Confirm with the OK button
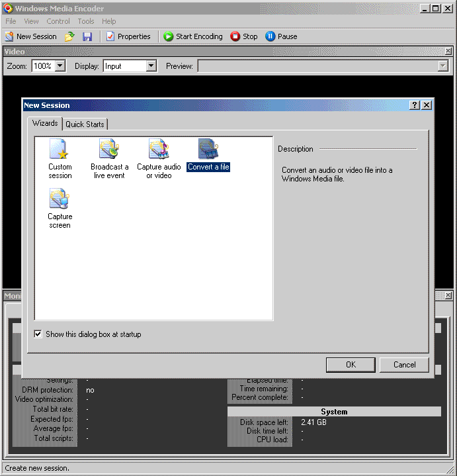The image size is (457, 476). pos(351,365)
